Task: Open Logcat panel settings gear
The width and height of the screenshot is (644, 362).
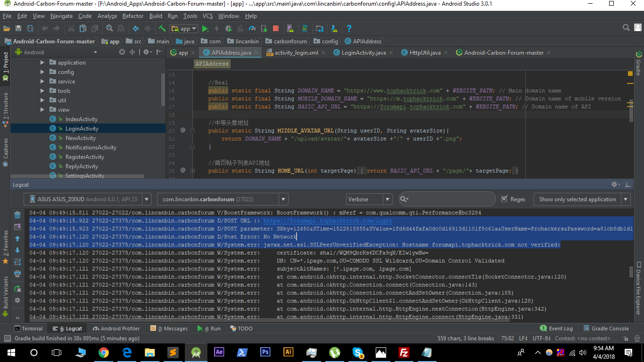Action: click(x=616, y=185)
